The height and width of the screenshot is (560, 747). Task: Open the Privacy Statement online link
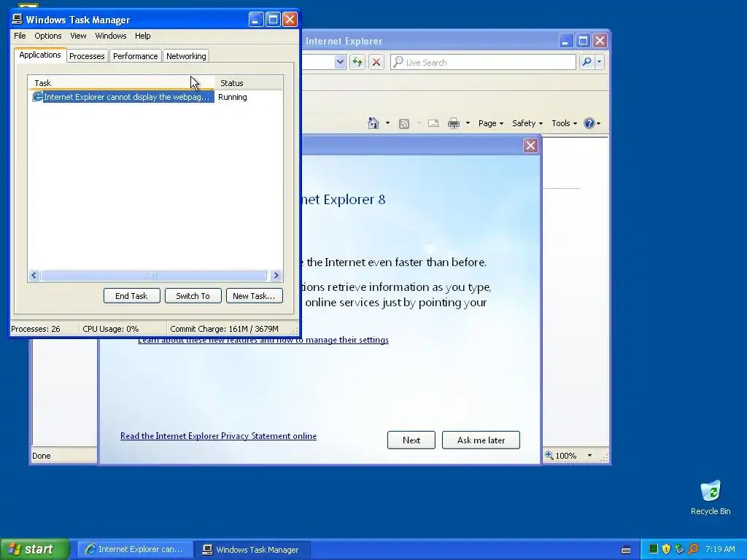(218, 436)
